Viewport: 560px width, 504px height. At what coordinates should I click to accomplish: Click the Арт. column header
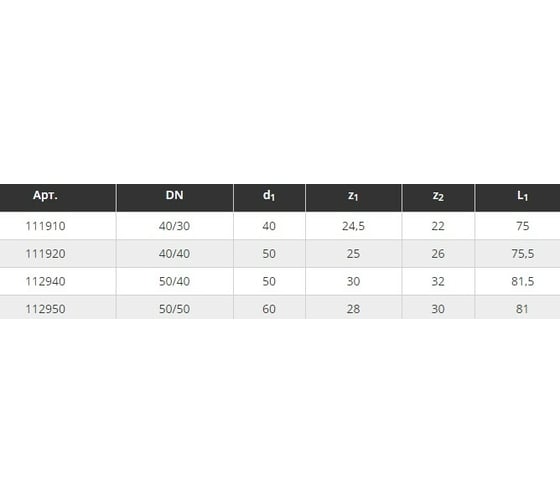click(45, 195)
